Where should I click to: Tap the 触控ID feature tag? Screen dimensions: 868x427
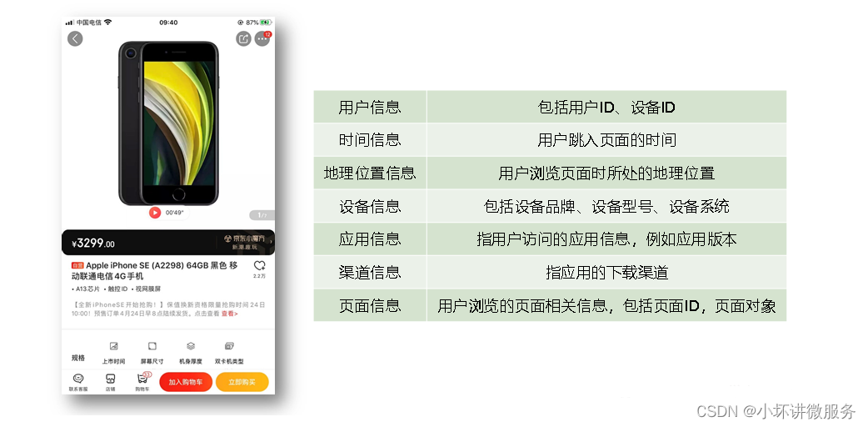click(117, 289)
